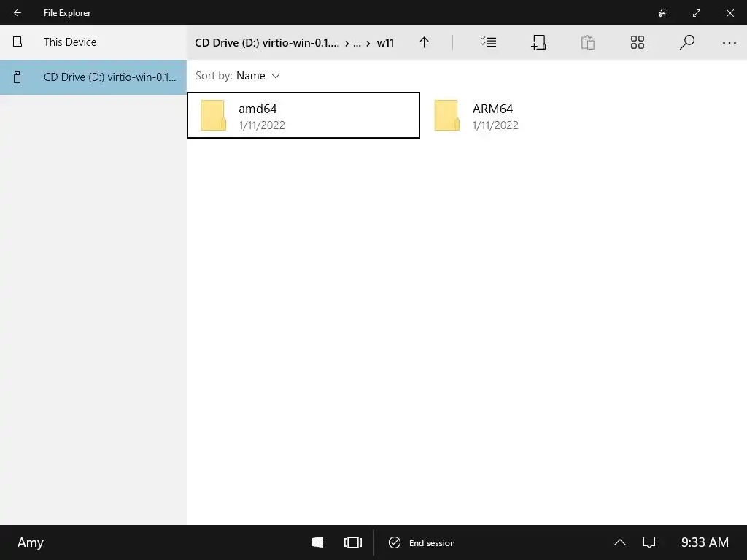This screenshot has height=560, width=747.
Task: Switch view layout using grid icon
Action: coord(638,42)
